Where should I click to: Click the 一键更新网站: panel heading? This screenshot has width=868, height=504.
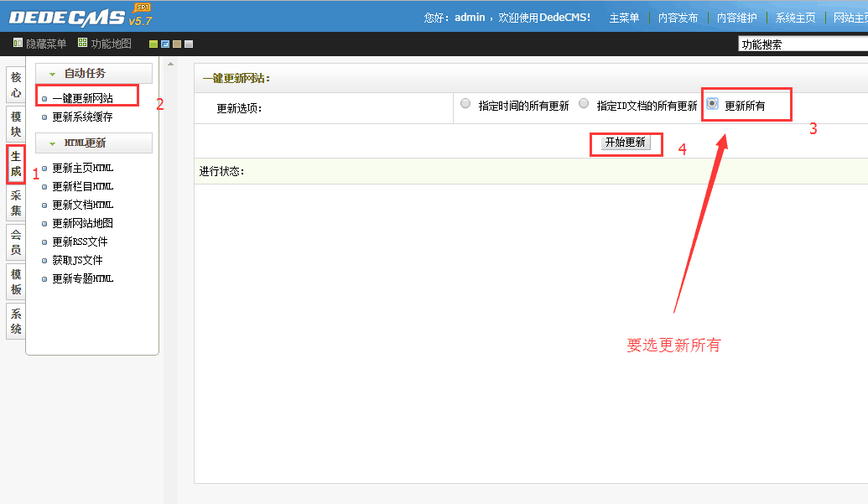tap(236, 79)
